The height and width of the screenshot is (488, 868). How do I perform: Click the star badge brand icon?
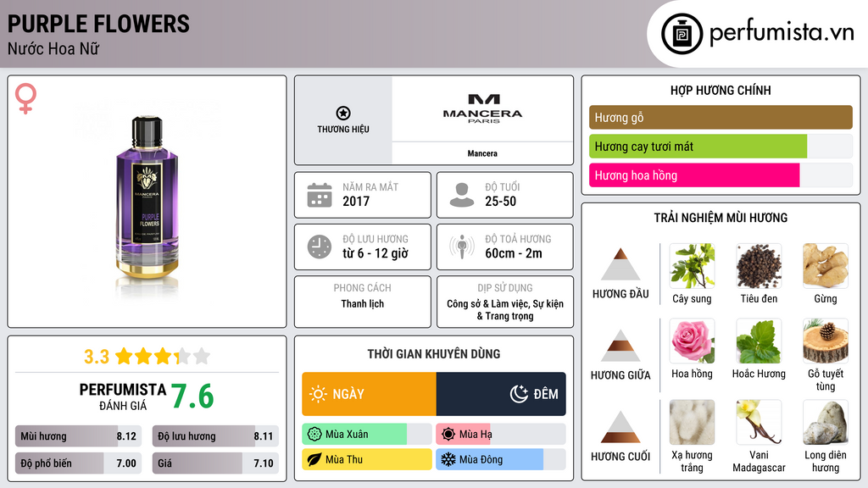pos(343,114)
